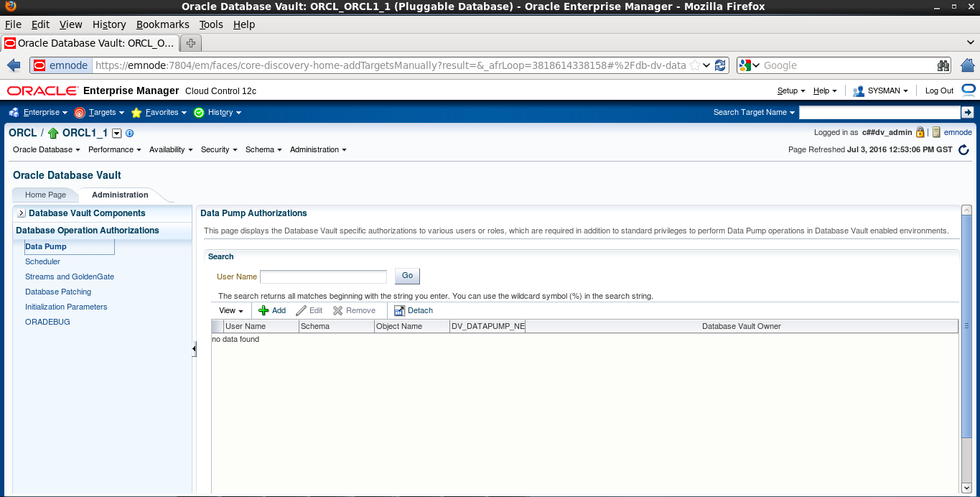Click binoculars search icon in Google box

943,65
